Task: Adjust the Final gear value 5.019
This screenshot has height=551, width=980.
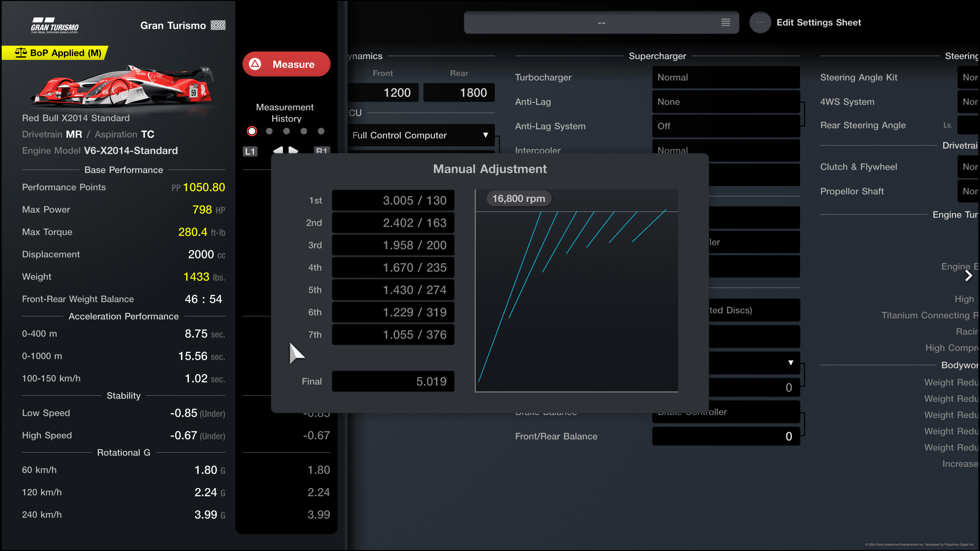Action: point(393,381)
